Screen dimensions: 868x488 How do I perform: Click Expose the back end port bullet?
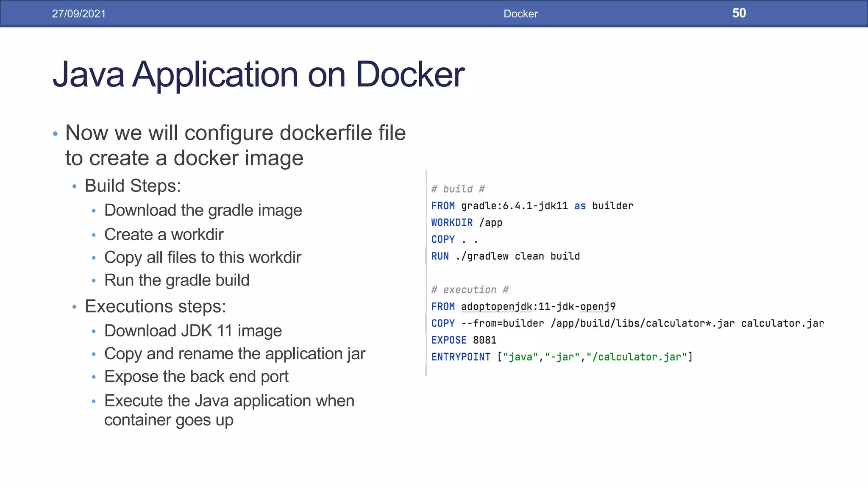click(196, 377)
